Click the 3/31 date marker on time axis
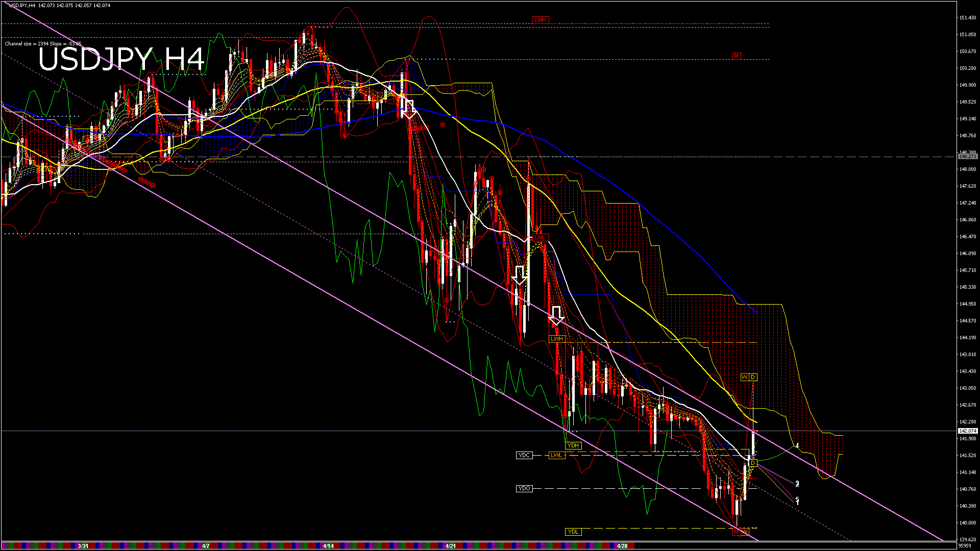Viewport: 980px width, 551px height. tap(83, 546)
